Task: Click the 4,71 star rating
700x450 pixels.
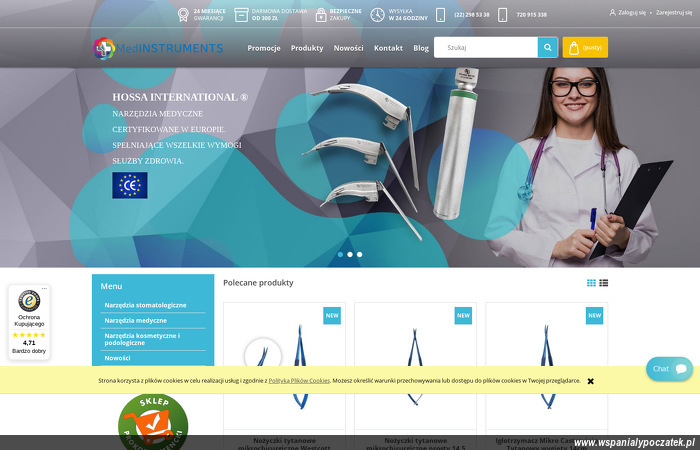Action: [x=29, y=338]
